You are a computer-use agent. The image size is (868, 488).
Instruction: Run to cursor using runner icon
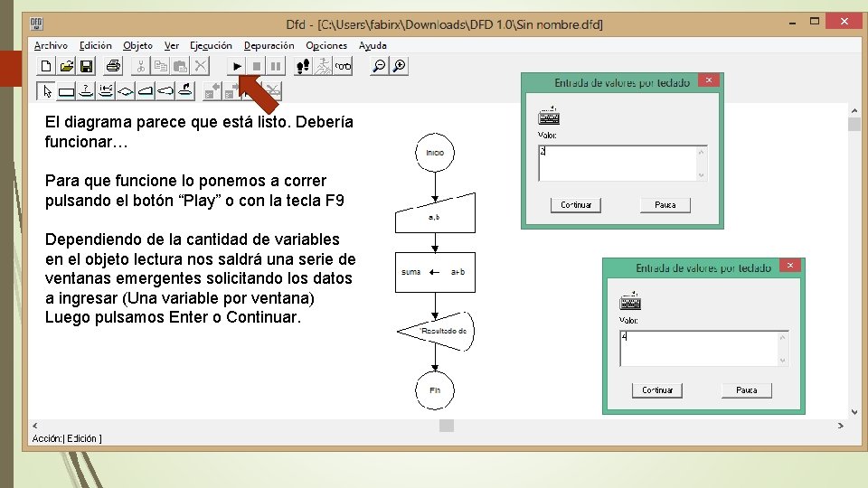[x=323, y=66]
